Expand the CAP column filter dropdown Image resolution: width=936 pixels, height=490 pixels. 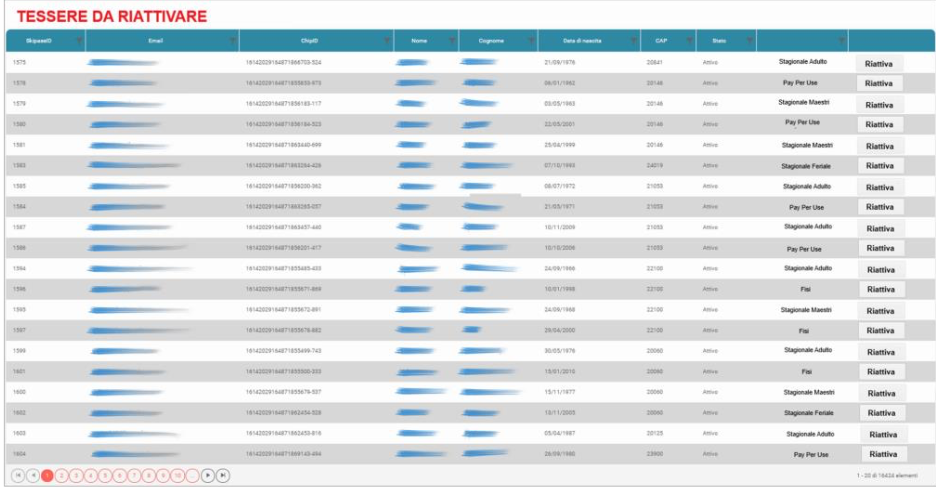tap(688, 41)
